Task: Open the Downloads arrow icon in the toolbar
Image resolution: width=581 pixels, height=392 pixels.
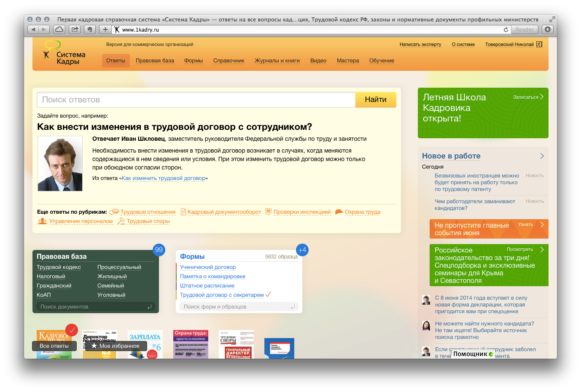Action: [x=548, y=30]
